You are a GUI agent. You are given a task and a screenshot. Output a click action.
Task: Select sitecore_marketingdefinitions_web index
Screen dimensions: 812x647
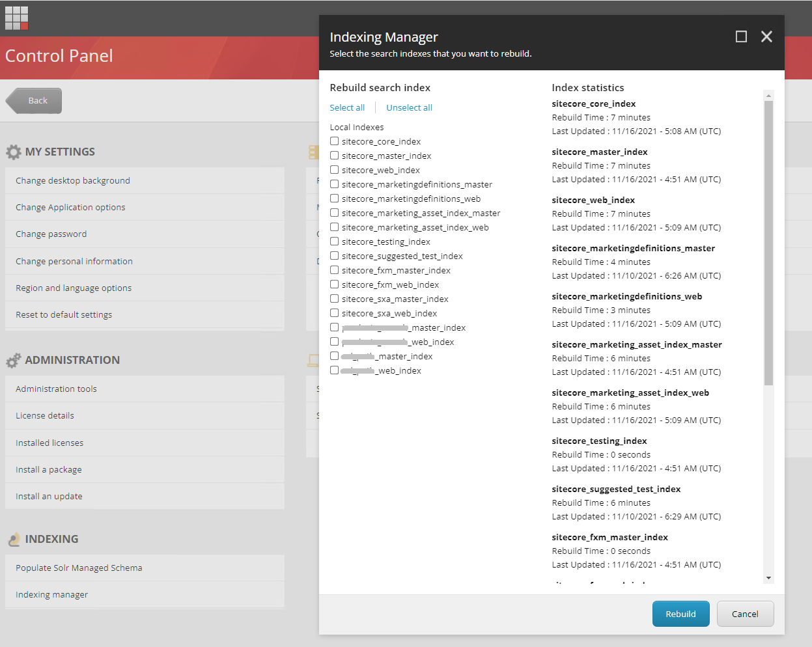point(335,199)
